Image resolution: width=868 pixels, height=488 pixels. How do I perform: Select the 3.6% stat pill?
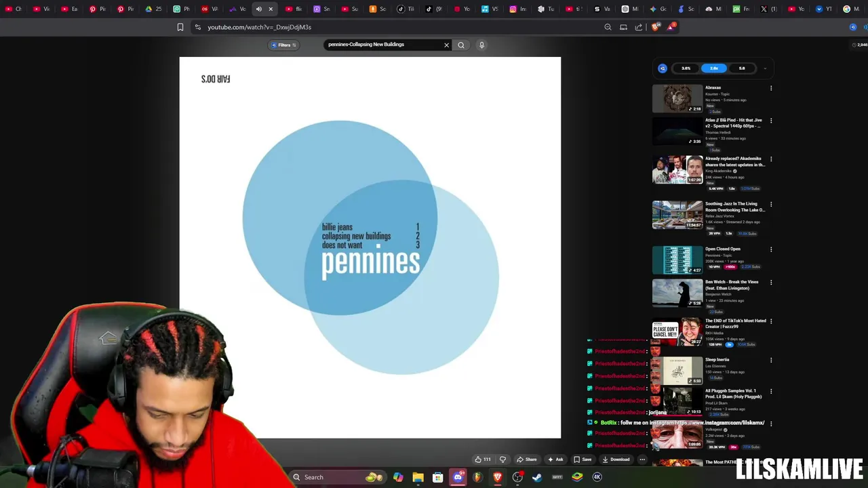click(686, 68)
